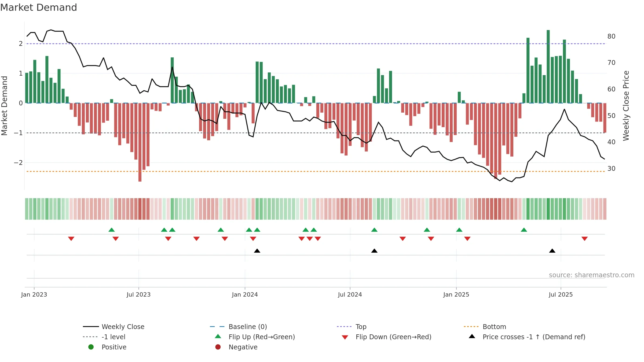This screenshot has width=644, height=362.
Task: Click the Jan 2025 x-axis label
Action: click(456, 294)
